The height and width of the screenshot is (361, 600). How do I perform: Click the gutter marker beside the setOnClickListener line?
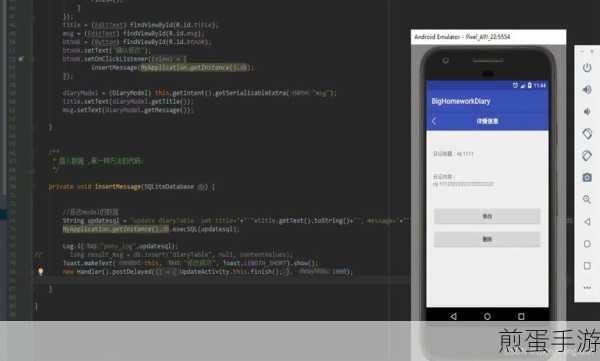pos(21,59)
